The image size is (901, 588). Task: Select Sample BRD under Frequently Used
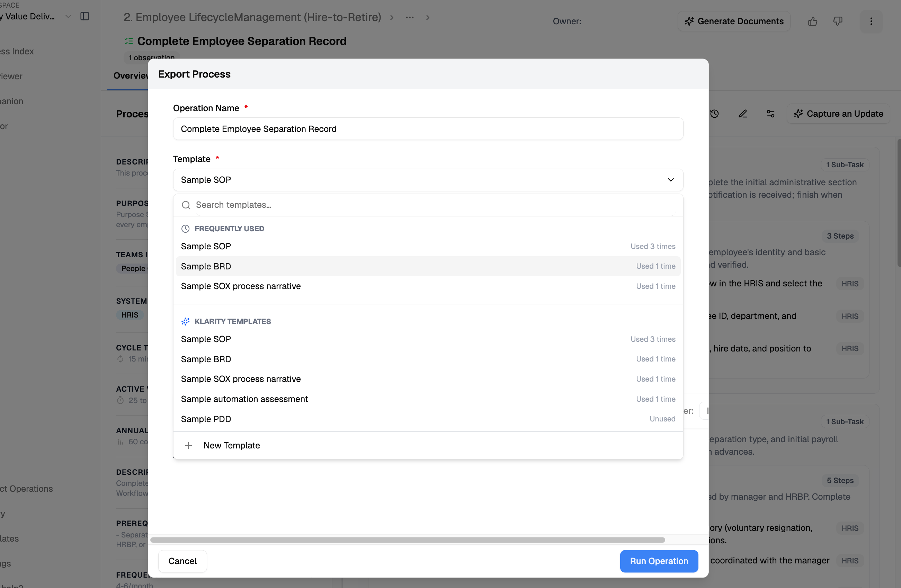428,266
